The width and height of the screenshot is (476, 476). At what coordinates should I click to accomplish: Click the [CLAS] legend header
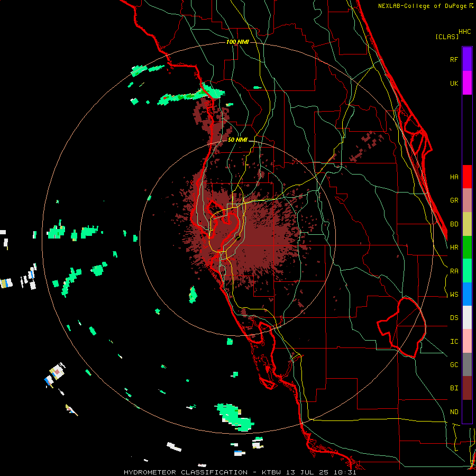(447, 36)
